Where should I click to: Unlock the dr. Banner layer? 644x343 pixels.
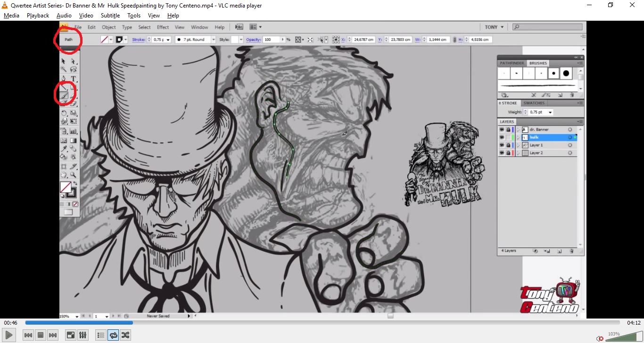pyautogui.click(x=508, y=130)
